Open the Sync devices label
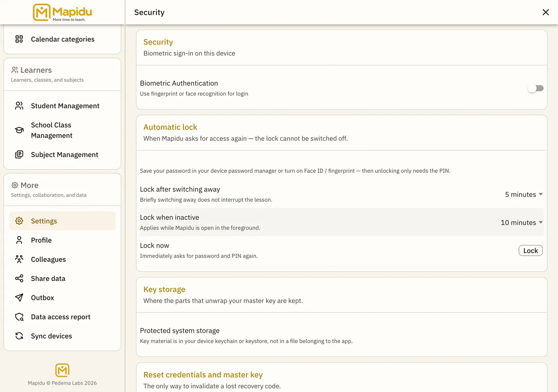 pyautogui.click(x=52, y=336)
